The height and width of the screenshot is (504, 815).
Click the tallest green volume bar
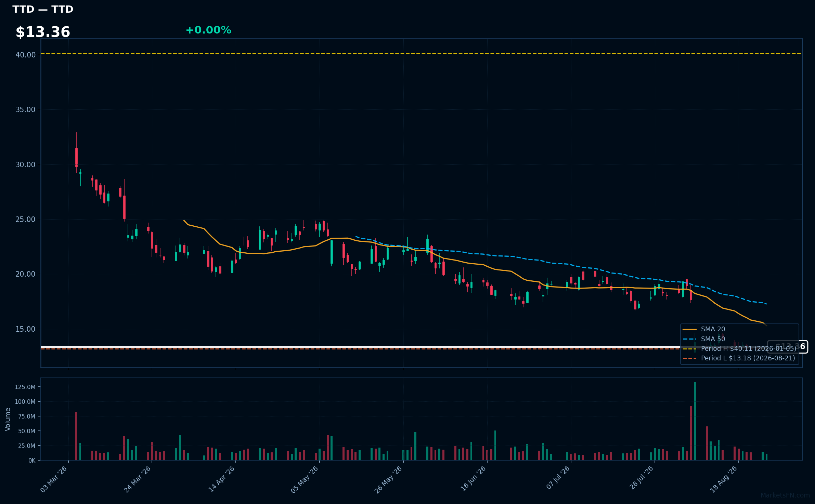pyautogui.click(x=695, y=421)
